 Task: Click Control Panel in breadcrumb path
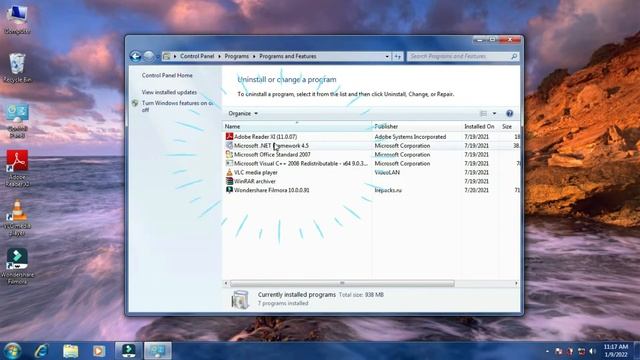(x=197, y=56)
